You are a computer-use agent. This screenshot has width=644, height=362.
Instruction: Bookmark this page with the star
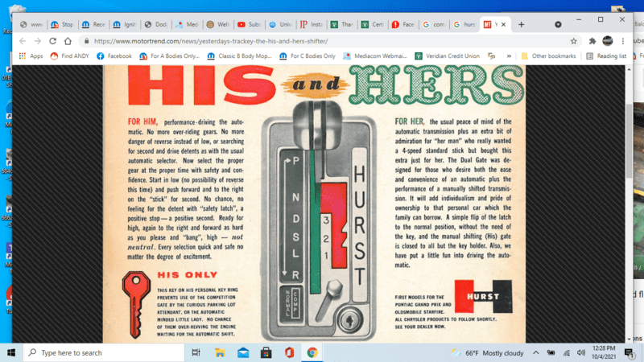[573, 41]
